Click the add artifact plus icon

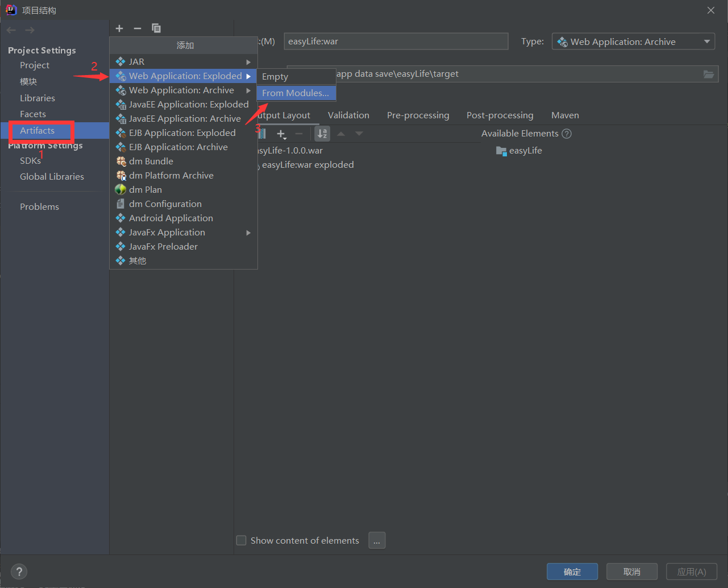pyautogui.click(x=119, y=28)
